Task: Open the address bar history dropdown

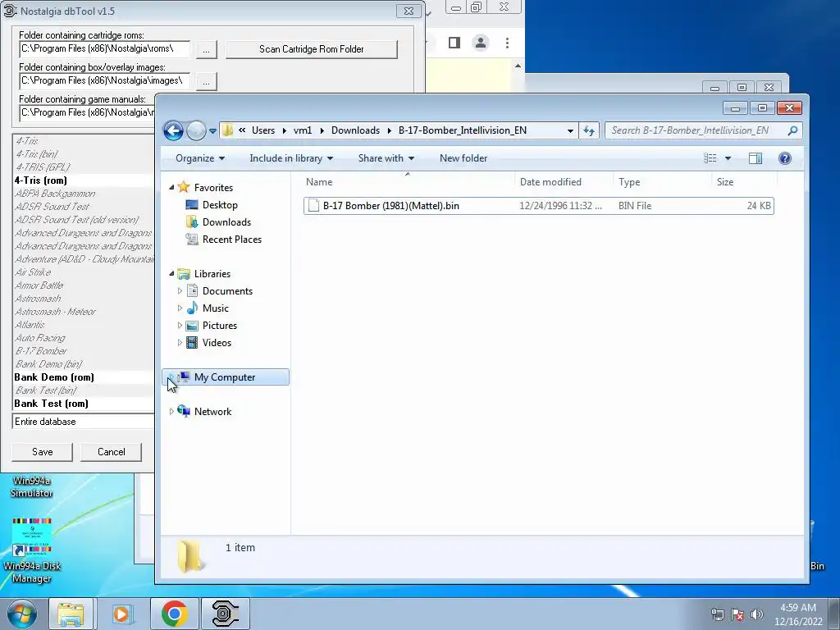Action: point(571,130)
